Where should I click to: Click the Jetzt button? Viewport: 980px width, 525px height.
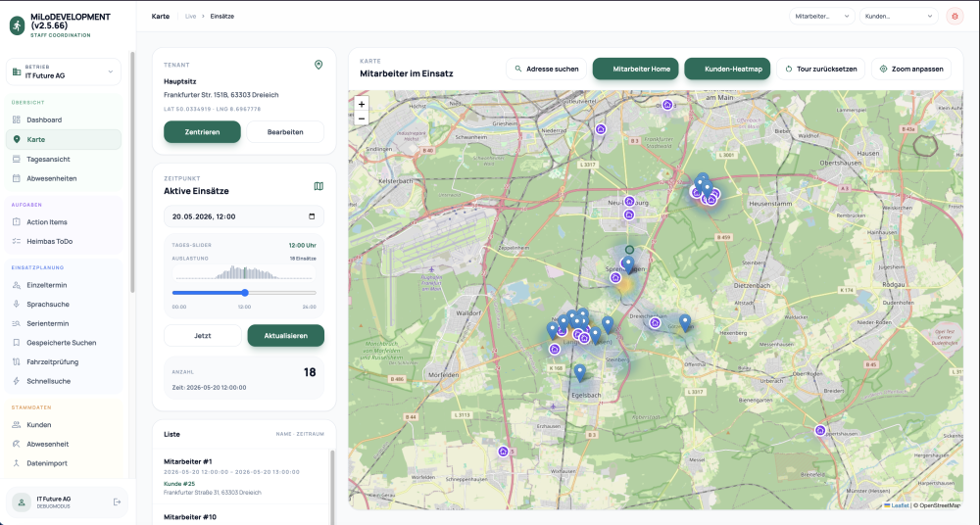coord(203,336)
